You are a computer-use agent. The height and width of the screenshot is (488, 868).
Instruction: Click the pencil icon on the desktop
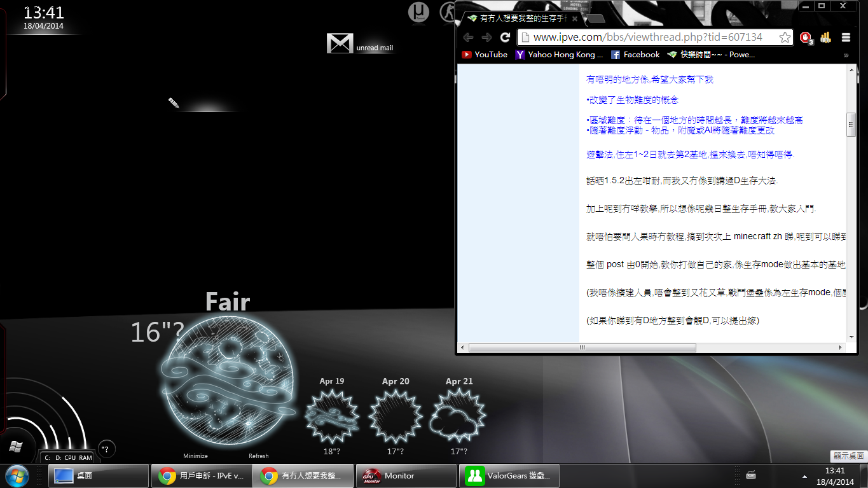pyautogui.click(x=173, y=102)
